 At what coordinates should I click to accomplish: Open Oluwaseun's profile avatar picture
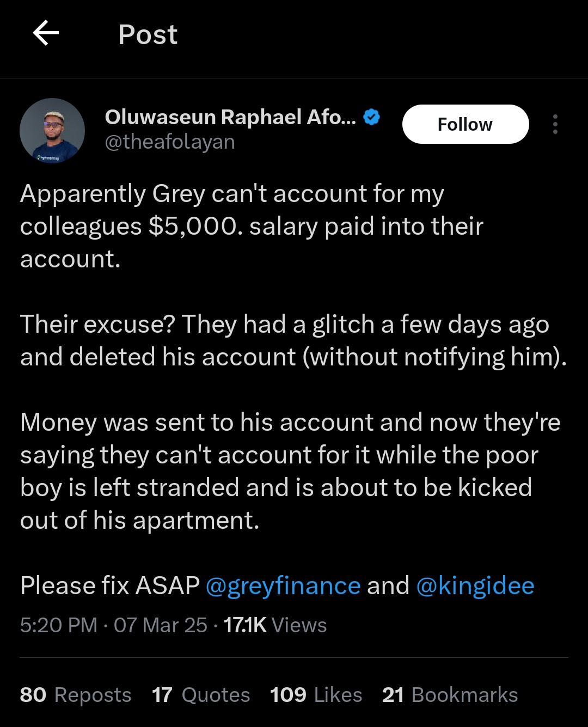click(x=52, y=131)
